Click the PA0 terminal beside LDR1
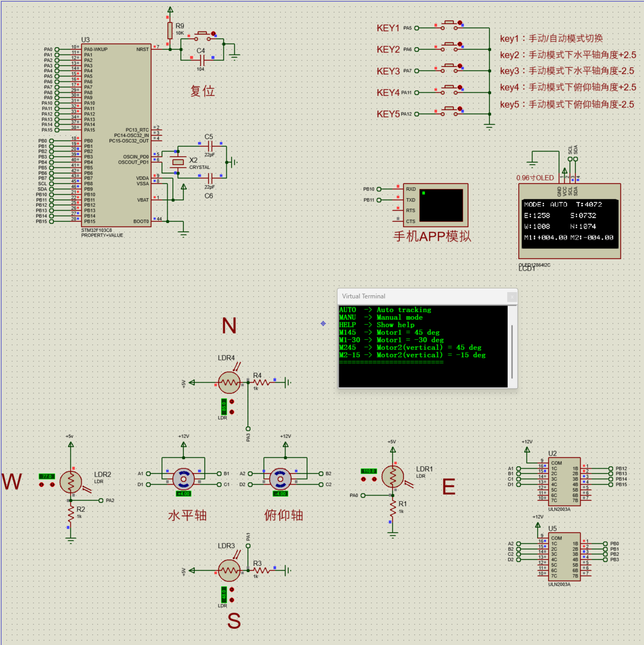644x645 pixels. click(x=363, y=496)
